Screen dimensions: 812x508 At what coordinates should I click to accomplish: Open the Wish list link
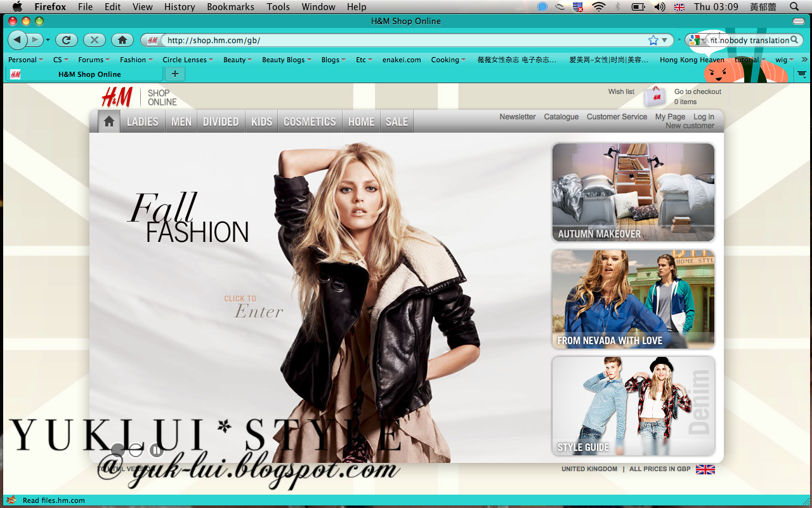tap(621, 91)
